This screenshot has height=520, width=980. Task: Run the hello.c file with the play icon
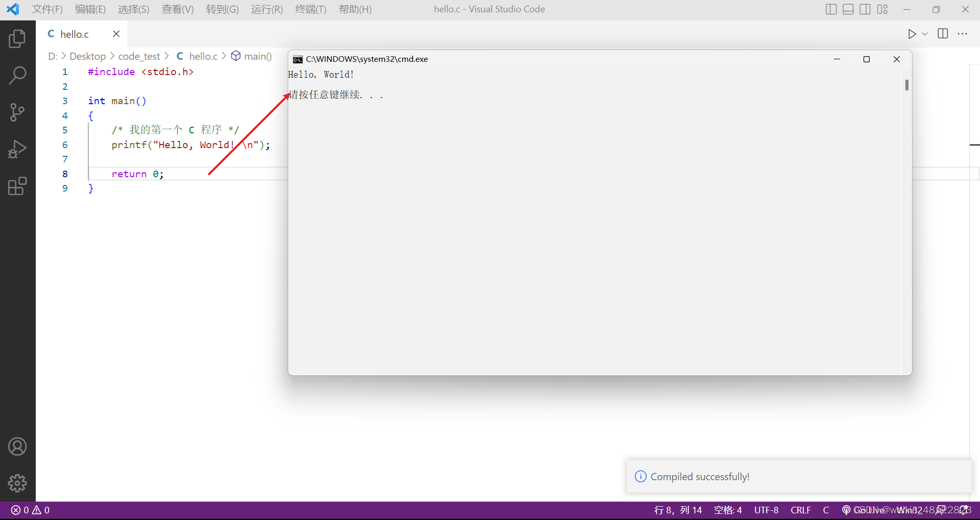click(913, 34)
